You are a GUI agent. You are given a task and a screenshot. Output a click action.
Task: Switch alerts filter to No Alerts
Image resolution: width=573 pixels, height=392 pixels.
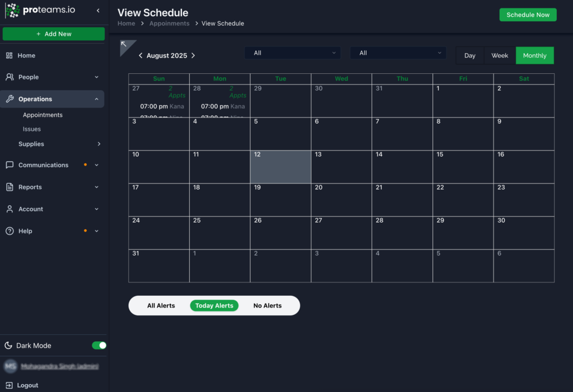[267, 305]
